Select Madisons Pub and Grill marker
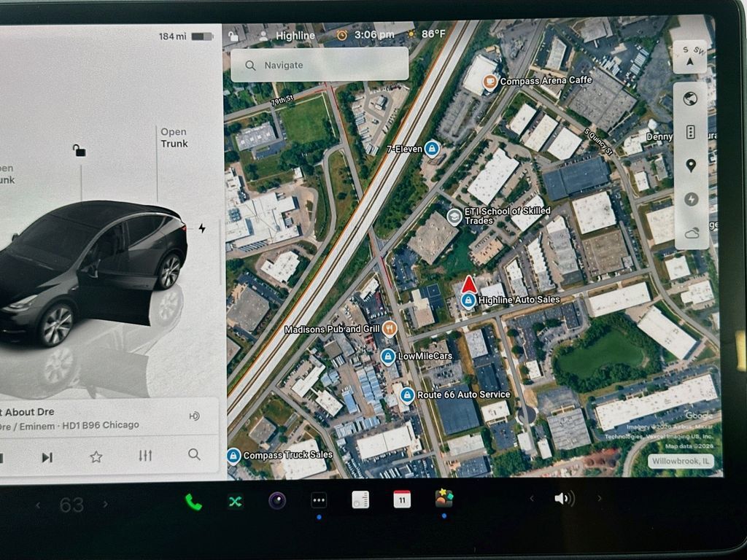The height and width of the screenshot is (560, 747). click(x=390, y=328)
